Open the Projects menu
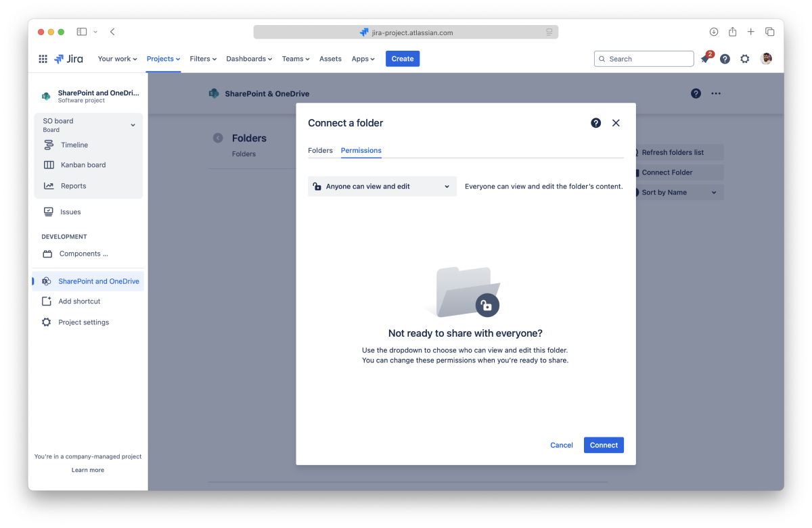 [163, 59]
